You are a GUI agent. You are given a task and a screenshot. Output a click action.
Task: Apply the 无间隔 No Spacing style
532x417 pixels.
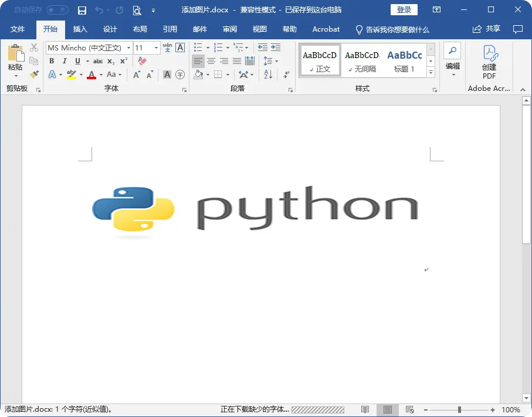[x=362, y=61]
